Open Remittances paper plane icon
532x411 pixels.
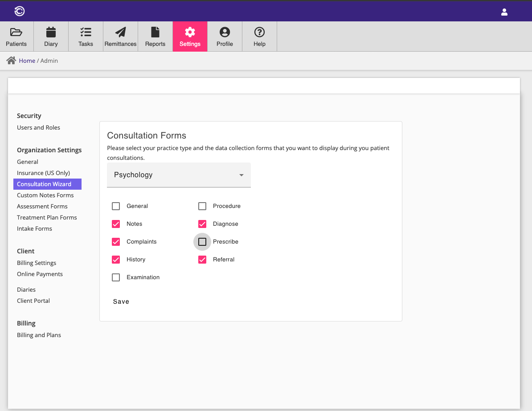120,32
